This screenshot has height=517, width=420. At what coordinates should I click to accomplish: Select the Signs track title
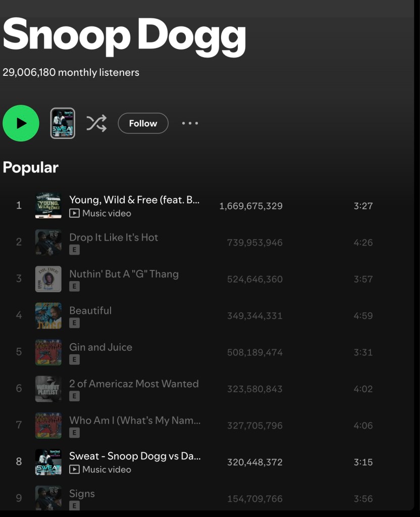(82, 494)
